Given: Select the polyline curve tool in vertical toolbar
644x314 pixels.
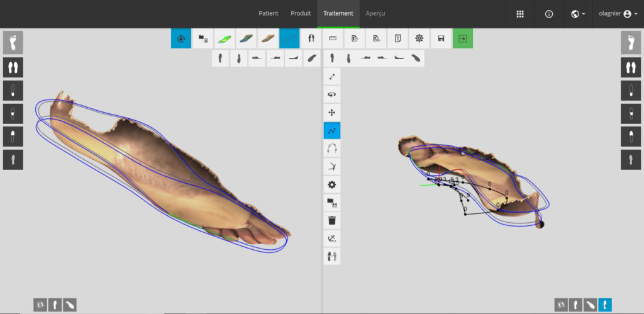Looking at the screenshot, I should tap(332, 131).
